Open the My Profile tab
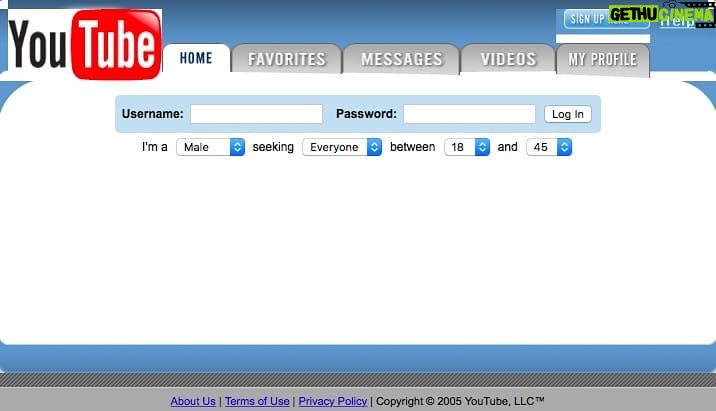This screenshot has width=716, height=411. tap(603, 59)
